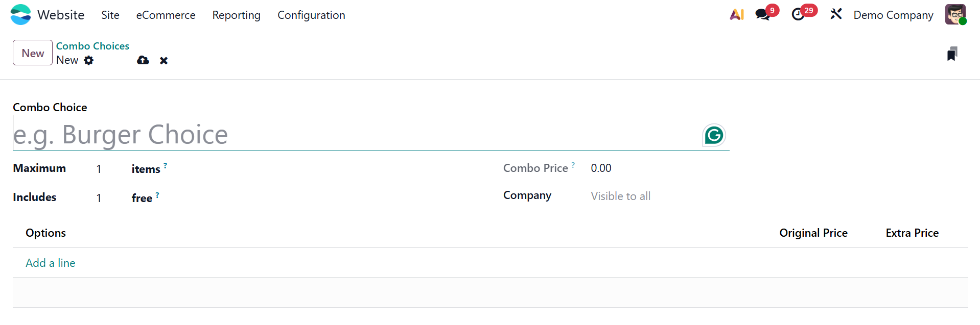
Task: Expand the Configuration menu
Action: click(311, 15)
